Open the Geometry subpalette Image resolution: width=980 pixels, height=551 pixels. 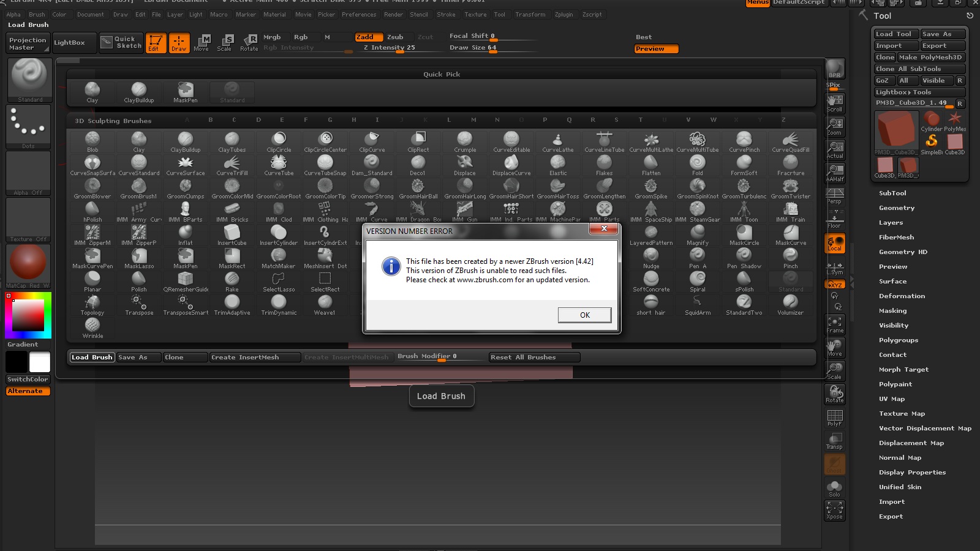896,208
